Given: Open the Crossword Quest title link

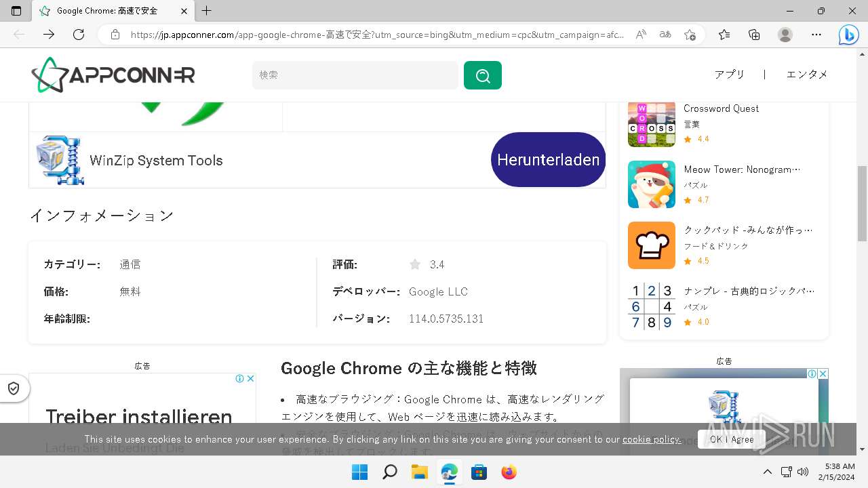Looking at the screenshot, I should 721,108.
